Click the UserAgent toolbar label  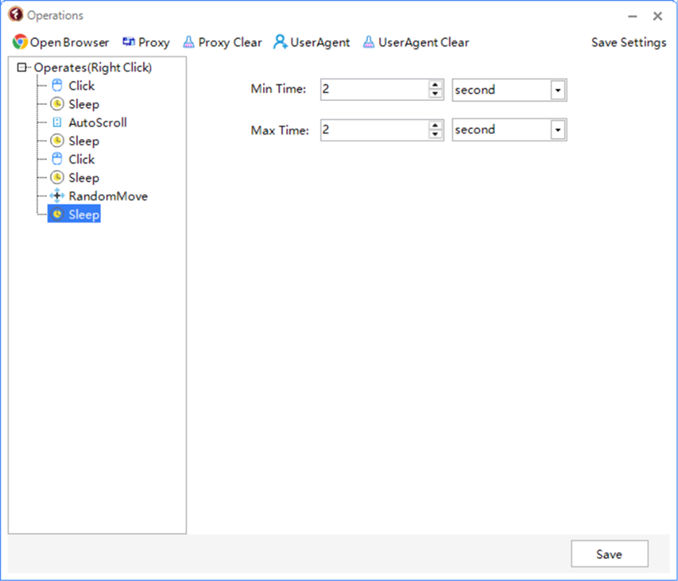point(320,42)
